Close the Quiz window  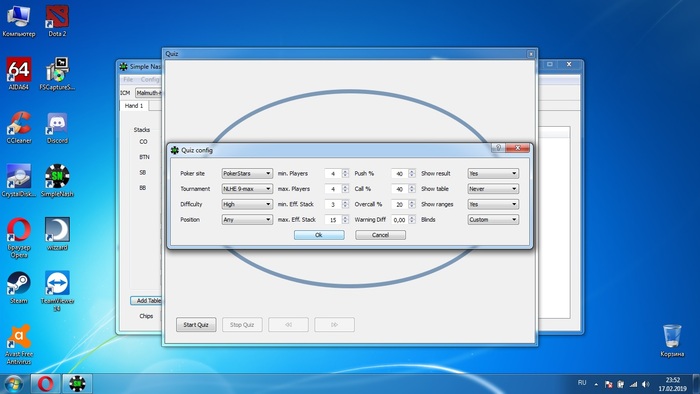click(530, 54)
